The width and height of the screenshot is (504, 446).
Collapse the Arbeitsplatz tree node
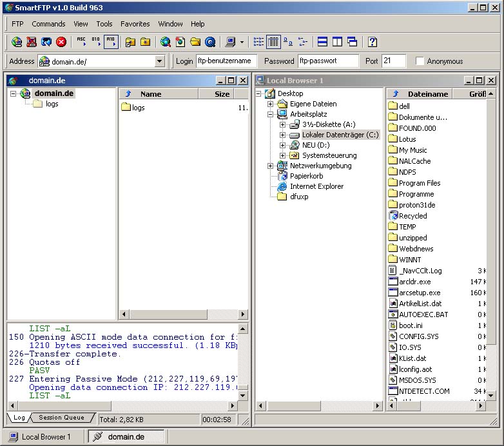pos(270,114)
